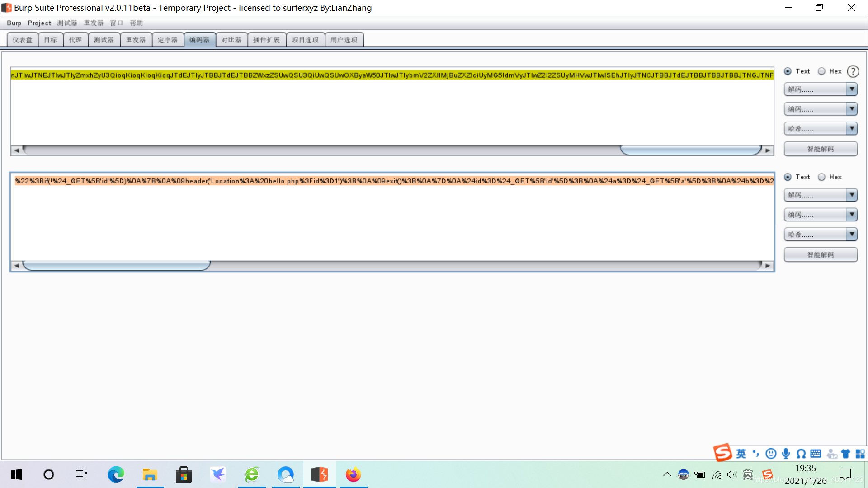Open the battery status tray icon
The width and height of the screenshot is (868, 488).
[700, 474]
